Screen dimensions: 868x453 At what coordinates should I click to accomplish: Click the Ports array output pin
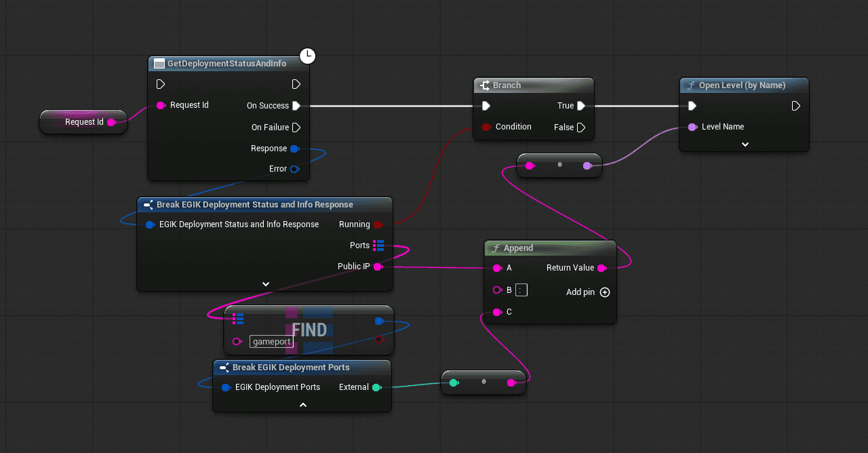point(378,245)
